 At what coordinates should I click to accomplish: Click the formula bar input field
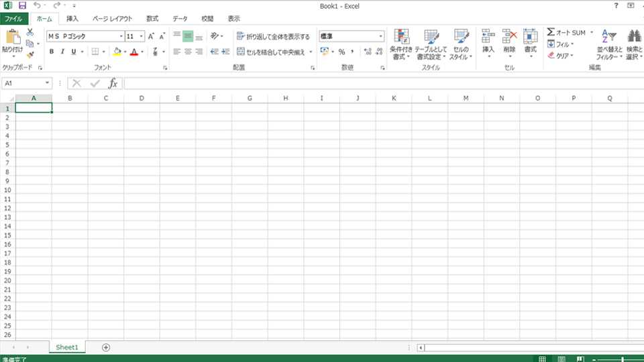pos(376,83)
